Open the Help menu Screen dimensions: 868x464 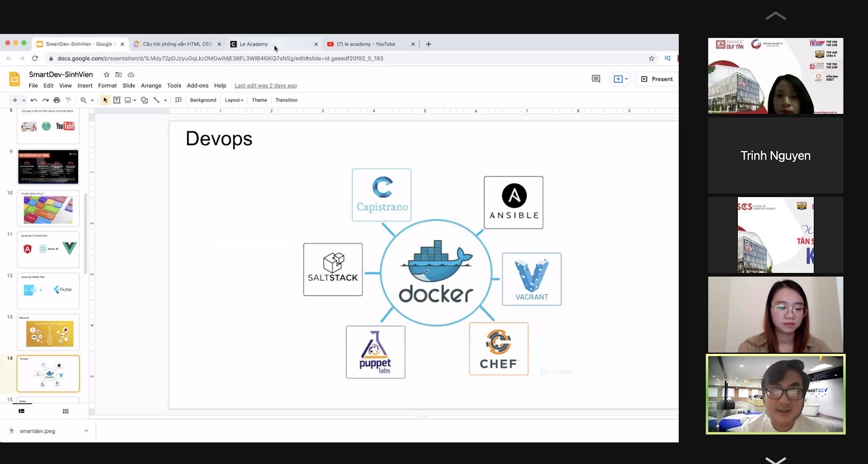[220, 86]
